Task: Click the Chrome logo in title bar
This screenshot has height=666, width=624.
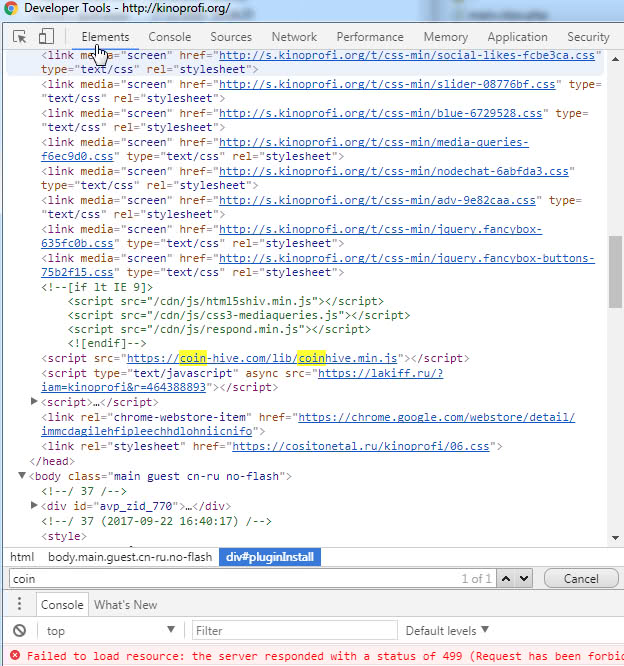Action: pos(10,8)
